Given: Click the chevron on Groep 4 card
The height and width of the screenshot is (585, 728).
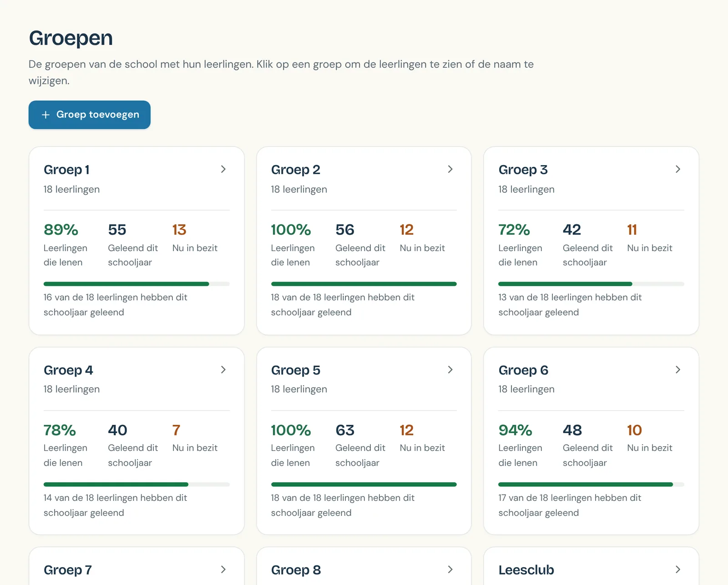Looking at the screenshot, I should (x=223, y=370).
